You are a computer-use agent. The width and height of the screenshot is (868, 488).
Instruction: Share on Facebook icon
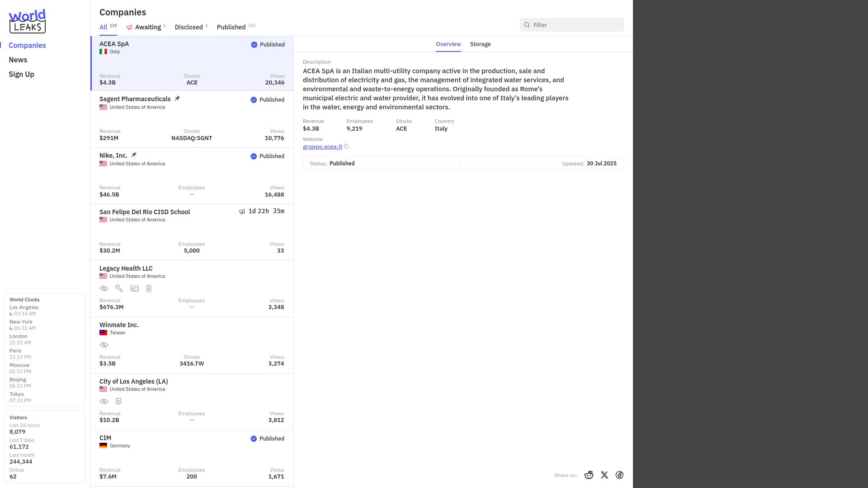(619, 475)
